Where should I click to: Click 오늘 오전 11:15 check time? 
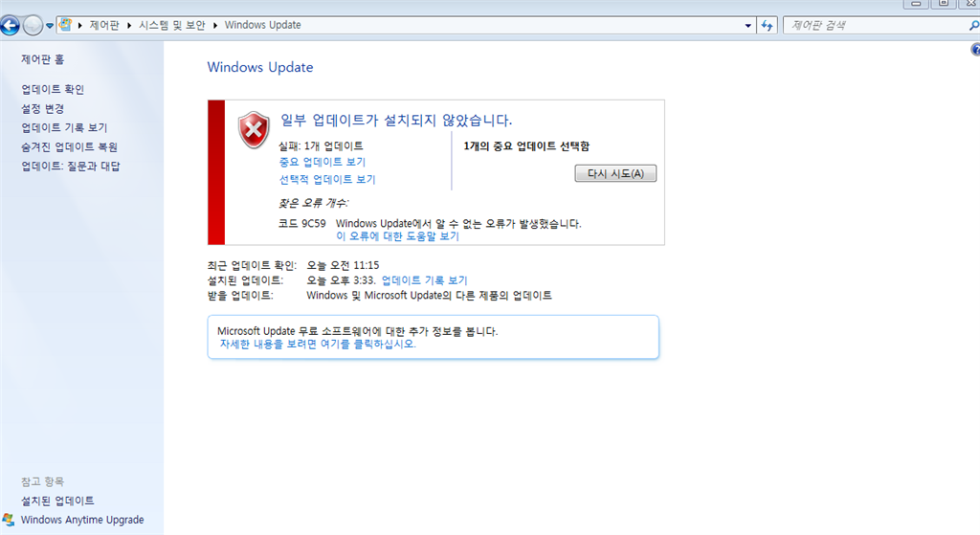click(344, 266)
